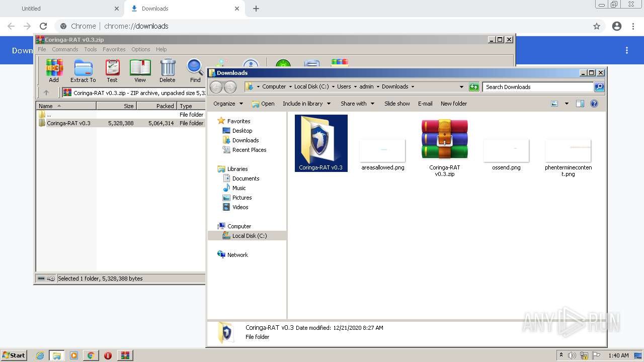Select Recent Places in navigation pane
Image resolution: width=644 pixels, height=362 pixels.
point(249,150)
